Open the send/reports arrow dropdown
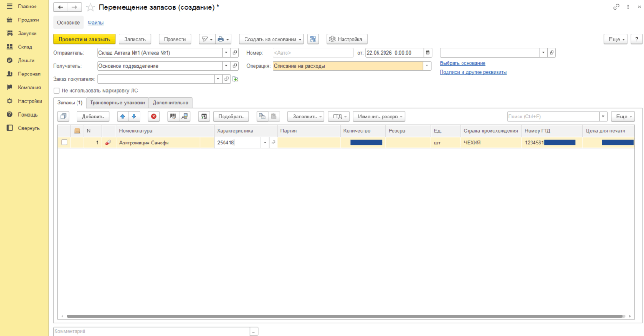The width and height of the screenshot is (644, 336). pyautogui.click(x=207, y=39)
